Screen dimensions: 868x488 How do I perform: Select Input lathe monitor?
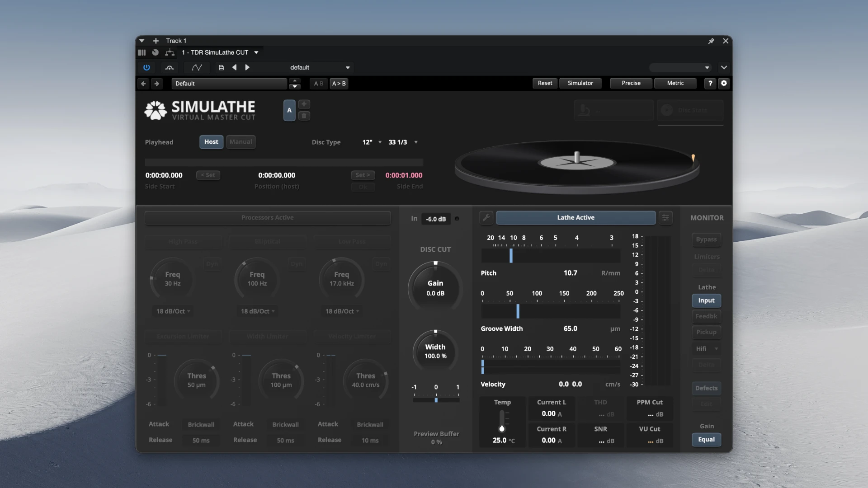coord(706,300)
